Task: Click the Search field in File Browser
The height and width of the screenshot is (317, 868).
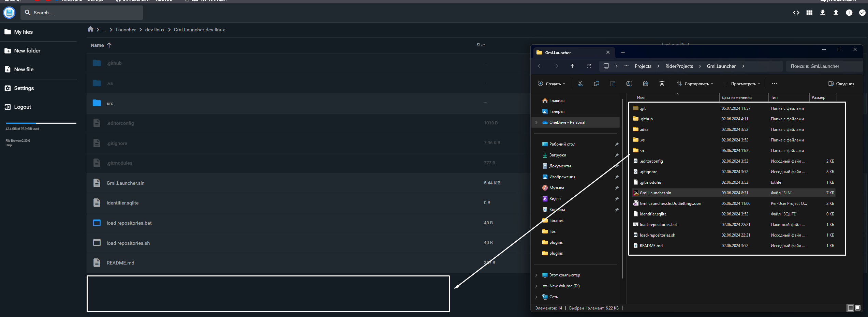Action: tap(82, 13)
